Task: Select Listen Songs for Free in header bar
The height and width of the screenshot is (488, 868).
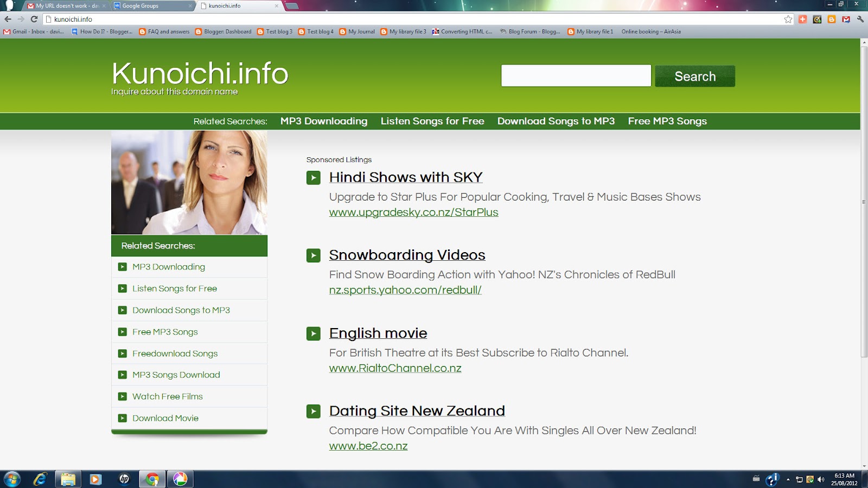Action: coord(432,121)
